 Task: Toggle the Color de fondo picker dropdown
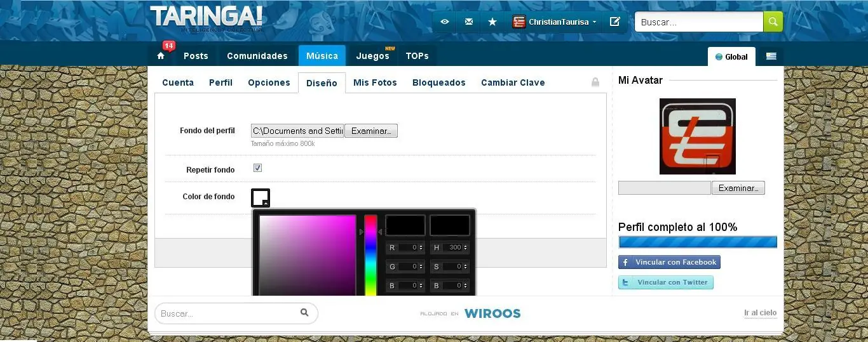pyautogui.click(x=261, y=198)
